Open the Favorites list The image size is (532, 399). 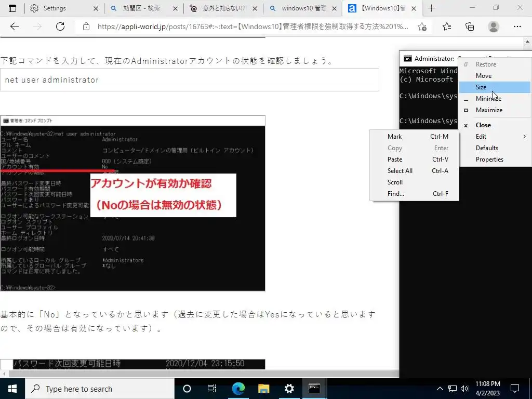pyautogui.click(x=447, y=26)
